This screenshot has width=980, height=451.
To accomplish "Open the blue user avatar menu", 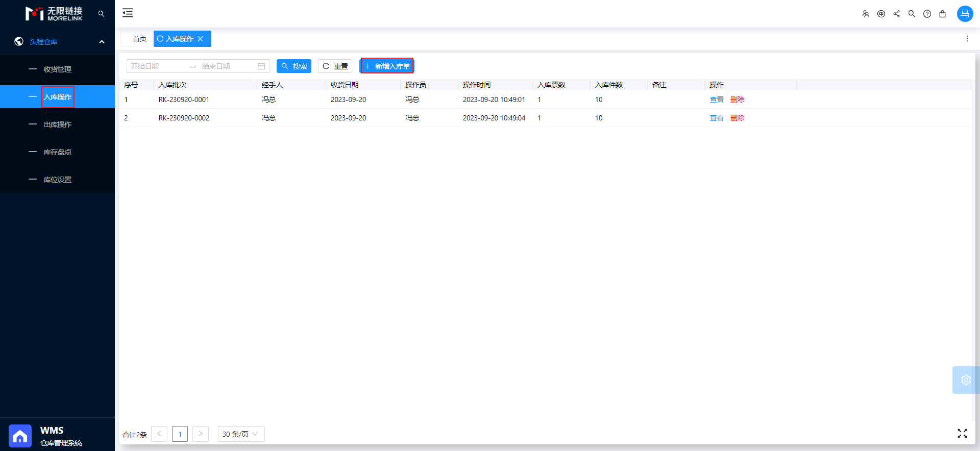I will (x=965, y=14).
